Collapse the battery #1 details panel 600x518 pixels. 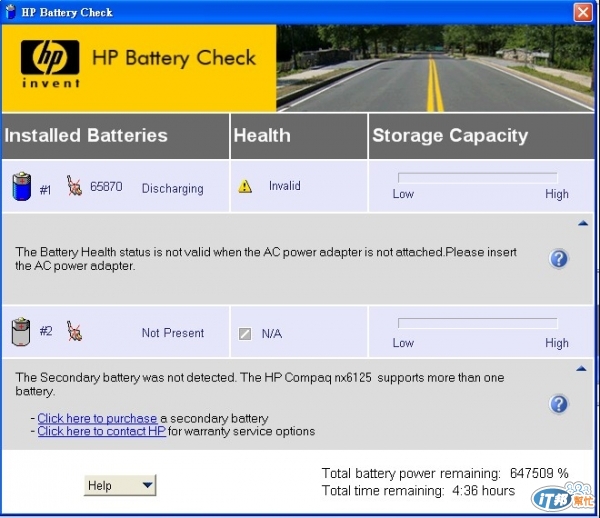(x=583, y=223)
